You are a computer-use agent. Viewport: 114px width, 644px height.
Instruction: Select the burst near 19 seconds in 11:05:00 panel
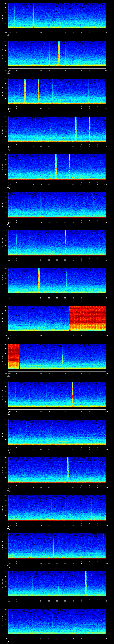pyautogui.click(x=39, y=91)
